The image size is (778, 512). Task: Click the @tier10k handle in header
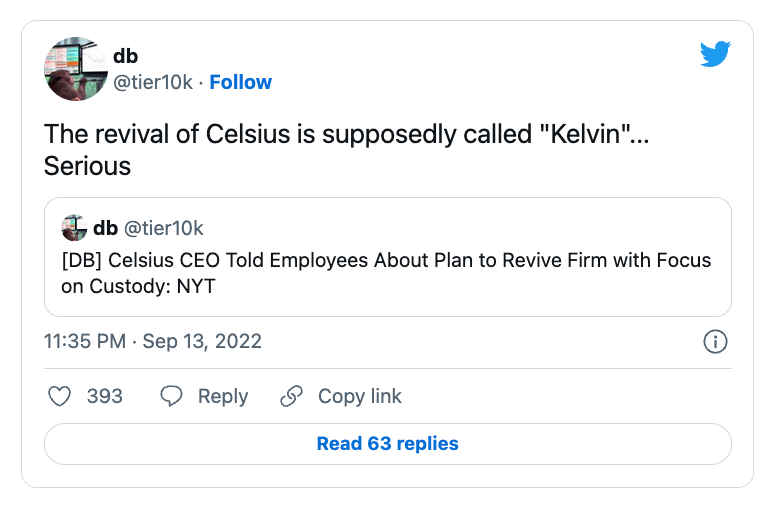pos(153,82)
